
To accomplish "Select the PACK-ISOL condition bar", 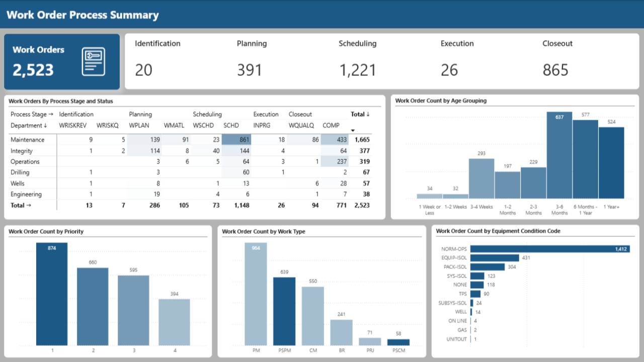I will point(488,267).
